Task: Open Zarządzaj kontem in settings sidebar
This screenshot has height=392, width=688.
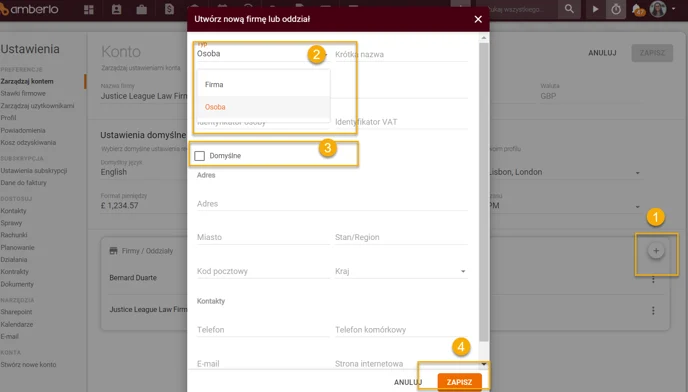Action: [x=27, y=81]
